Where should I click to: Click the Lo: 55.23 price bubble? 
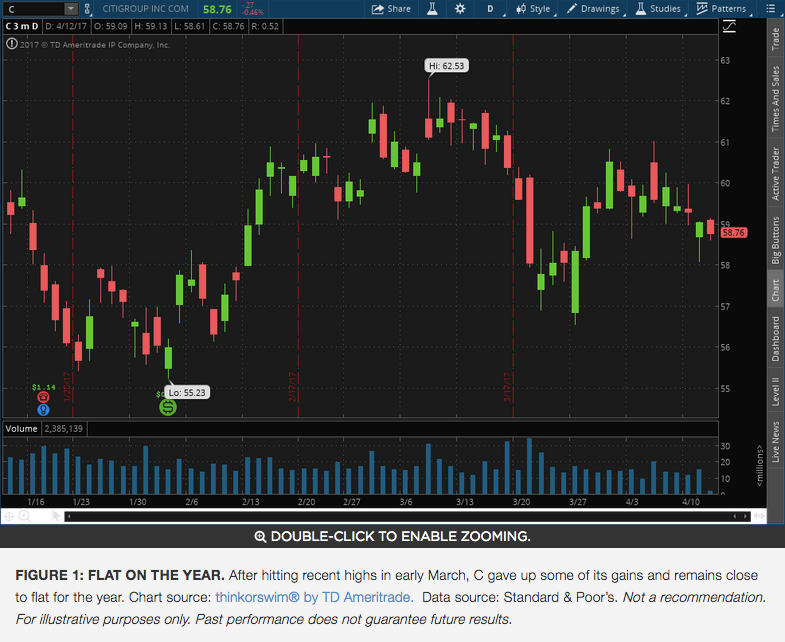click(x=187, y=392)
